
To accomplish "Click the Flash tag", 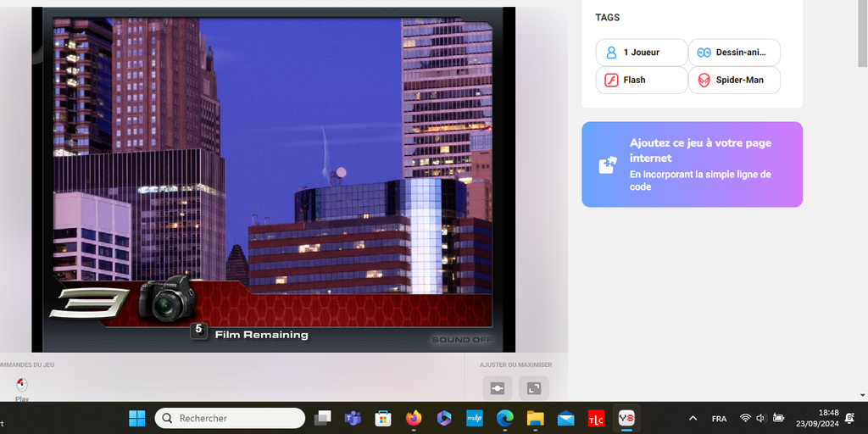I will tap(641, 80).
